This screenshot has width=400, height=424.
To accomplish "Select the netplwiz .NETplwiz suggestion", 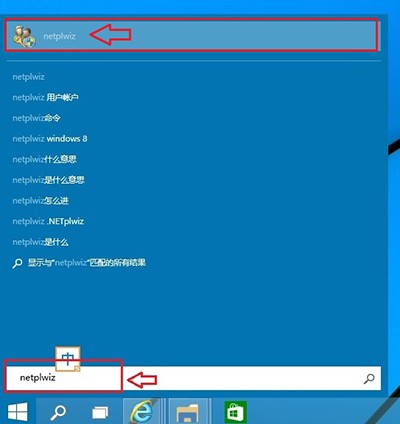I will tap(48, 221).
